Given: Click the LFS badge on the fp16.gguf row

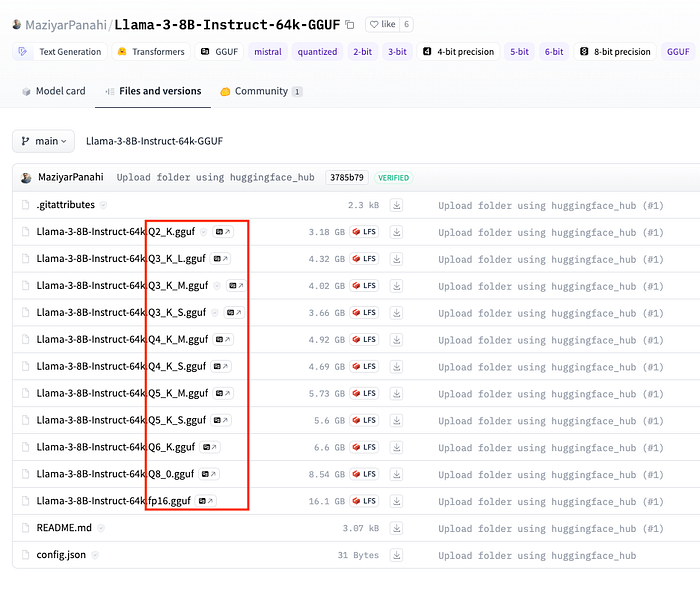Looking at the screenshot, I should point(364,501).
